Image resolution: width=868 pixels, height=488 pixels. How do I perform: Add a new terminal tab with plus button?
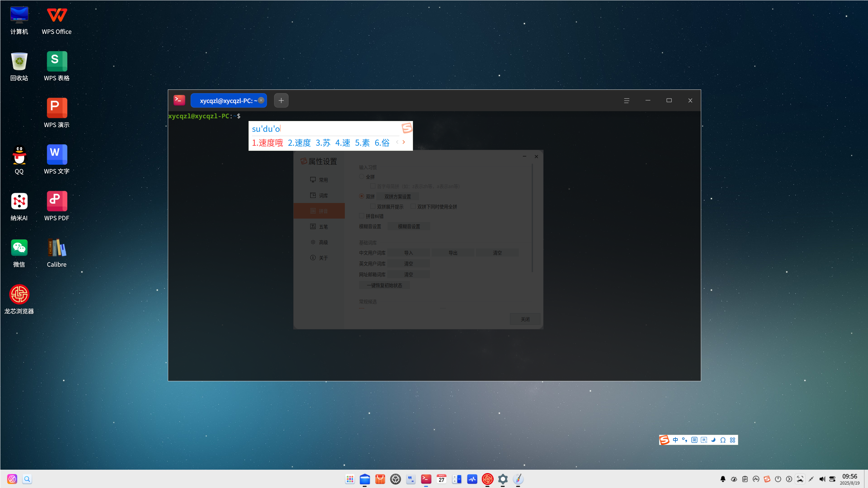point(281,101)
